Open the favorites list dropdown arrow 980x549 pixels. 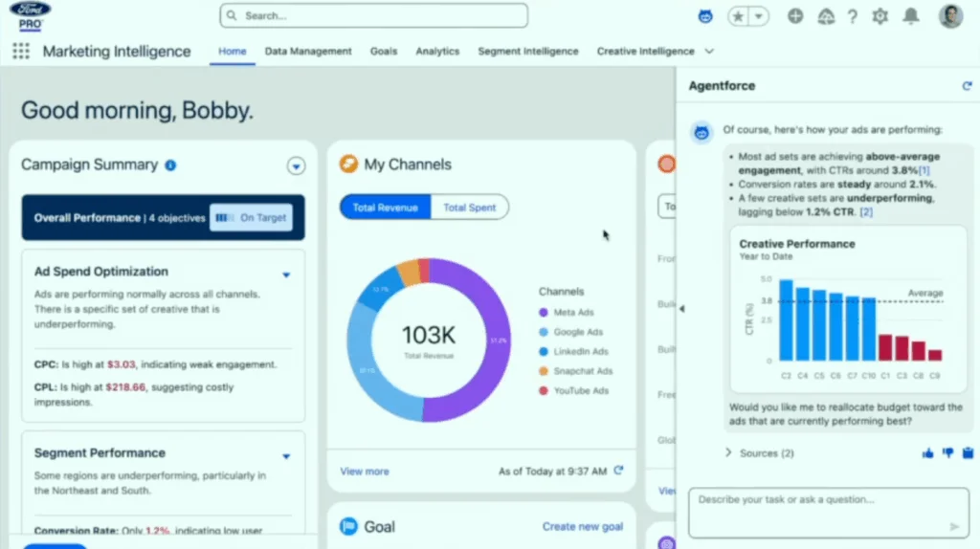(759, 16)
